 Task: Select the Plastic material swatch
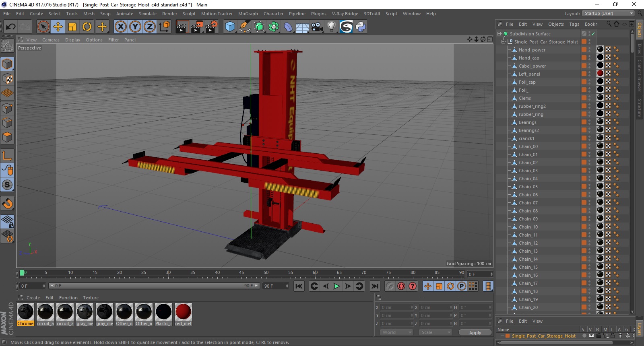(163, 315)
